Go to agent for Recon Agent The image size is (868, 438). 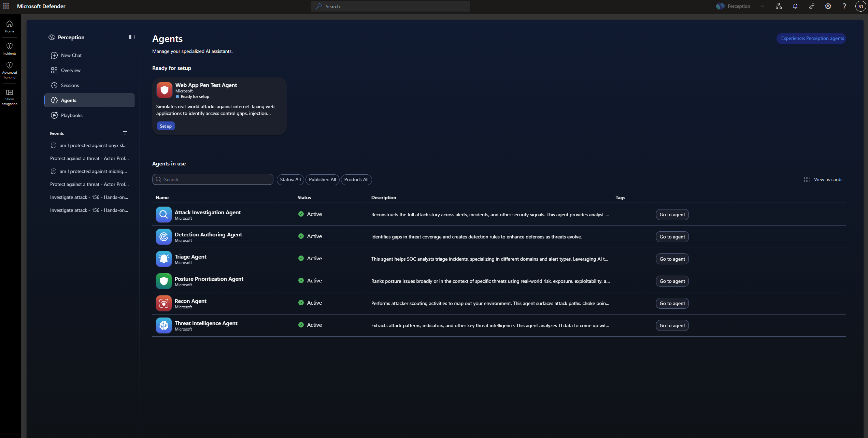(672, 303)
